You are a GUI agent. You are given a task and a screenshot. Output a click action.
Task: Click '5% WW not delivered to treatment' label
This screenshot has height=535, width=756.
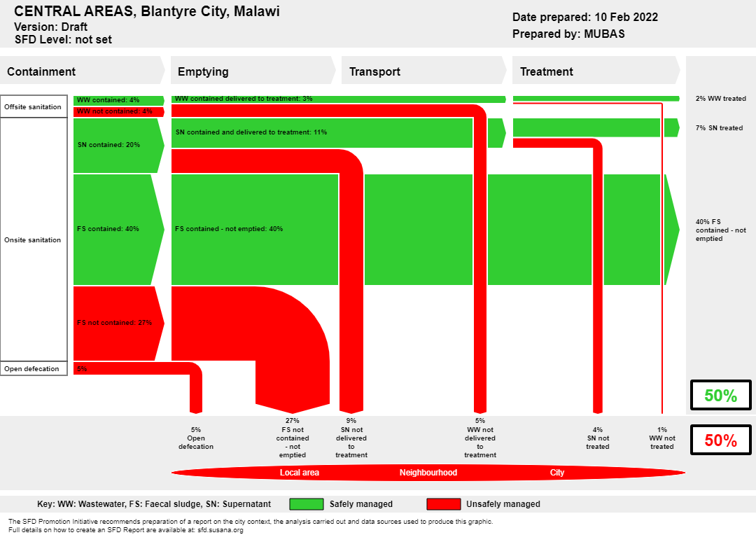(480, 438)
